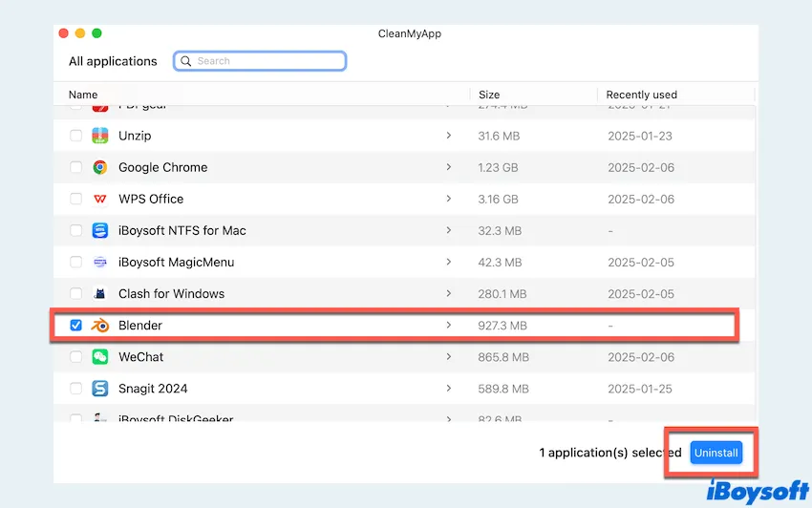812x508 pixels.
Task: Click the CleanMyApp window title
Action: point(410,33)
